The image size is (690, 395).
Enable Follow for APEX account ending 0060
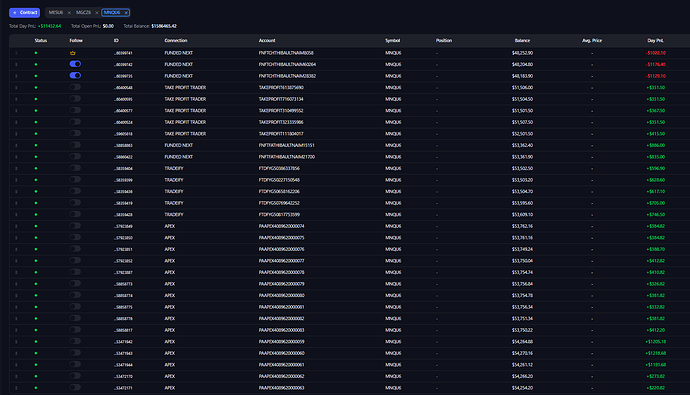tap(75, 352)
